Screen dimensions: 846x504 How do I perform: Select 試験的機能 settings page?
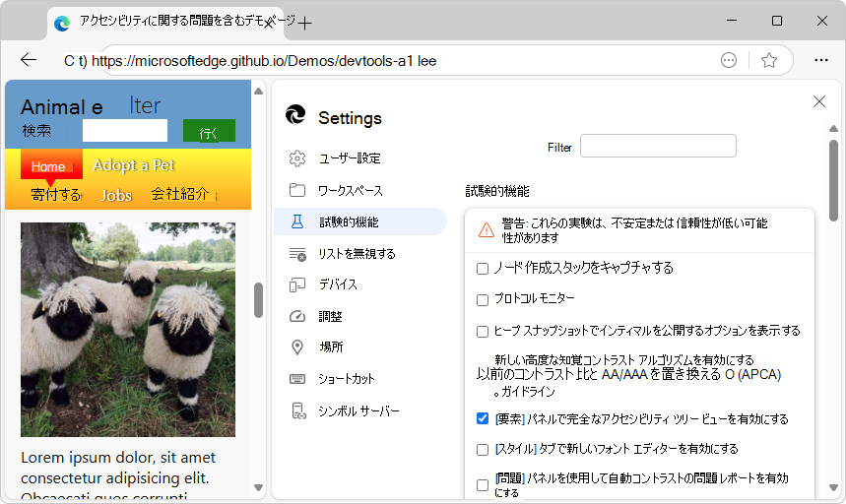coord(359,221)
